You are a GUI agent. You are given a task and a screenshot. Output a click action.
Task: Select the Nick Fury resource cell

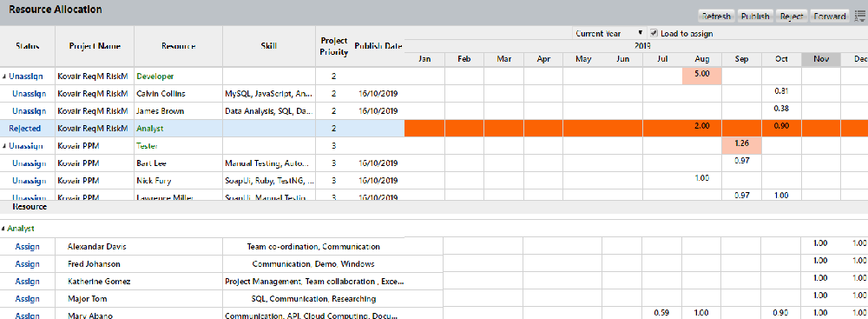pyautogui.click(x=178, y=180)
